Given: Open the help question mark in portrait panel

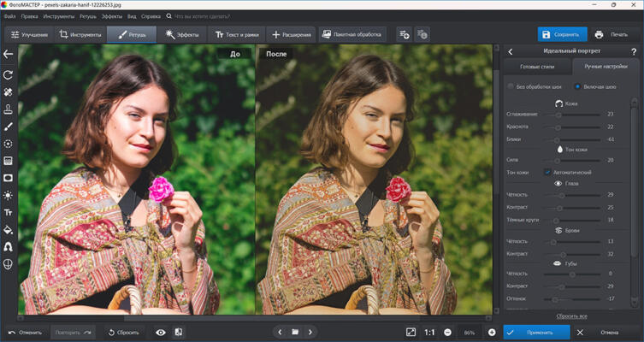Looking at the screenshot, I should tap(633, 52).
